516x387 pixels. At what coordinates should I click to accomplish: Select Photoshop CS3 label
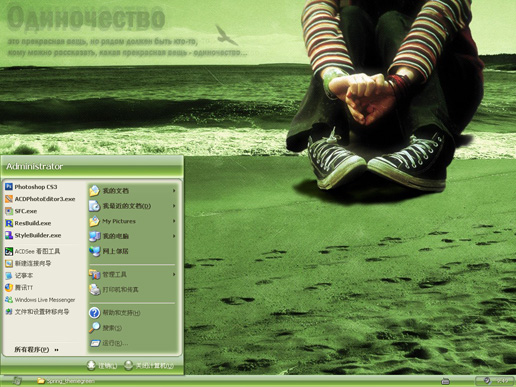(x=36, y=187)
